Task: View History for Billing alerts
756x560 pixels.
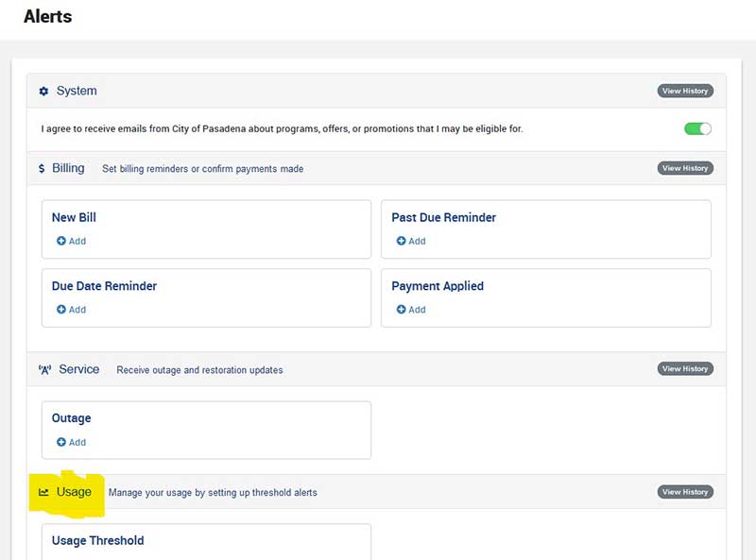Action: [x=685, y=168]
